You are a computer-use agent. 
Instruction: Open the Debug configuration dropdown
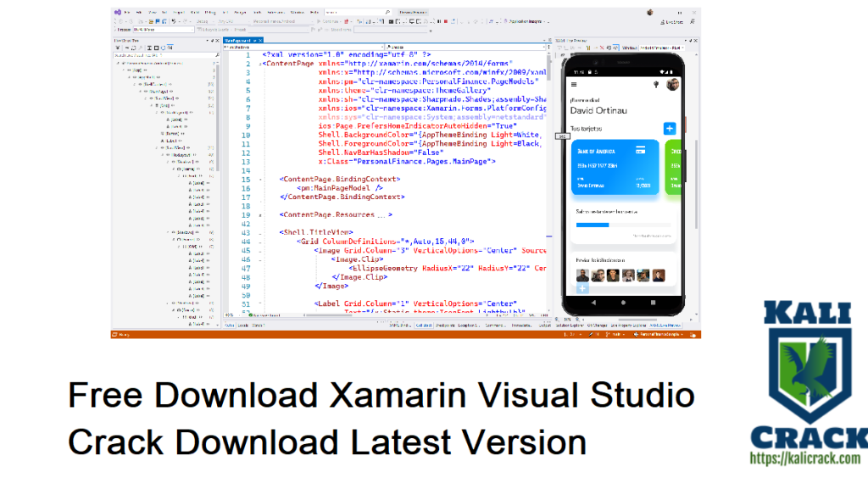point(205,21)
